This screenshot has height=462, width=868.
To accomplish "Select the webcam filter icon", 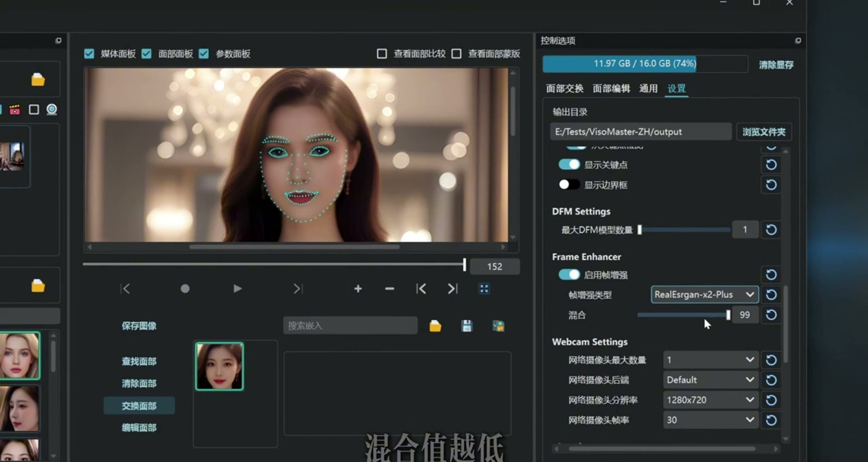I will click(52, 110).
